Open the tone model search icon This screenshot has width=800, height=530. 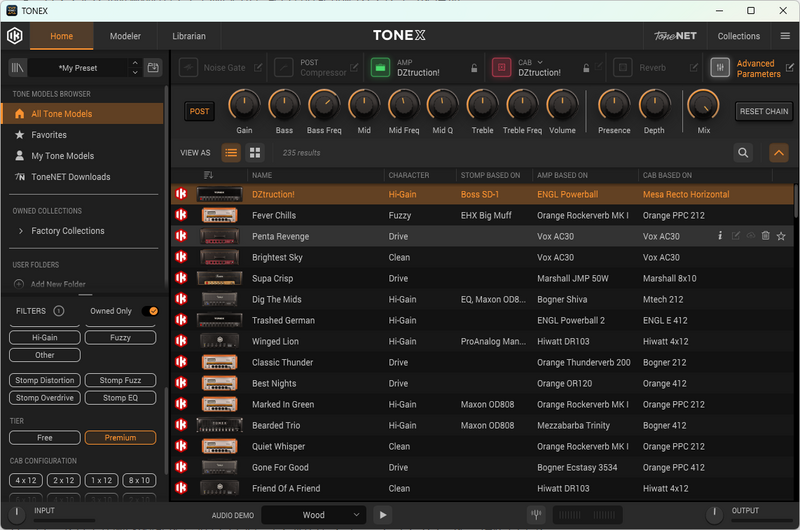[743, 153]
